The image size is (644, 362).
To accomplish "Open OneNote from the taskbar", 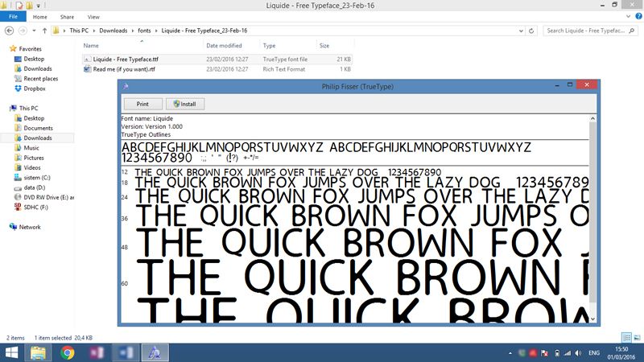I will pyautogui.click(x=97, y=353).
